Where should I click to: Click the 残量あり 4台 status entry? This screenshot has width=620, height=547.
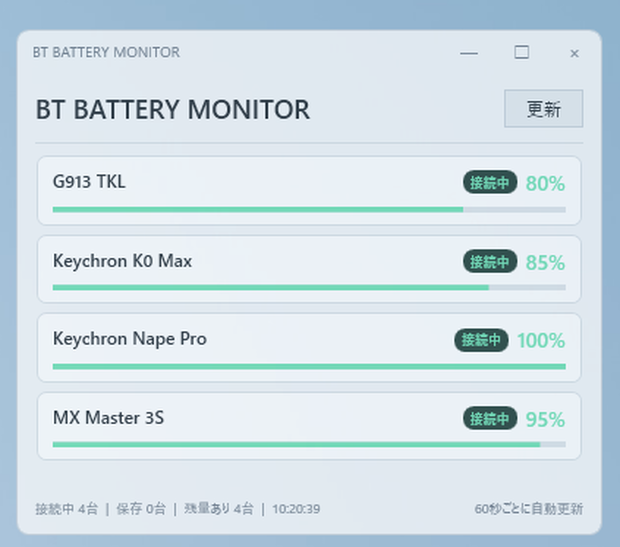(219, 509)
